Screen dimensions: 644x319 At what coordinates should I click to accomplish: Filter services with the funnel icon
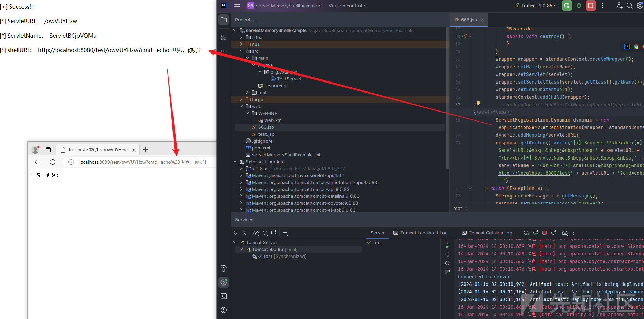coord(265,233)
